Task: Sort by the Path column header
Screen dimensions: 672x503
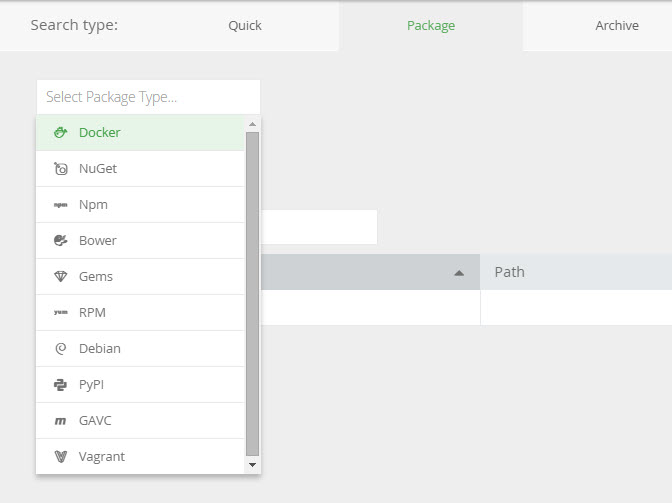Action: pyautogui.click(x=509, y=272)
